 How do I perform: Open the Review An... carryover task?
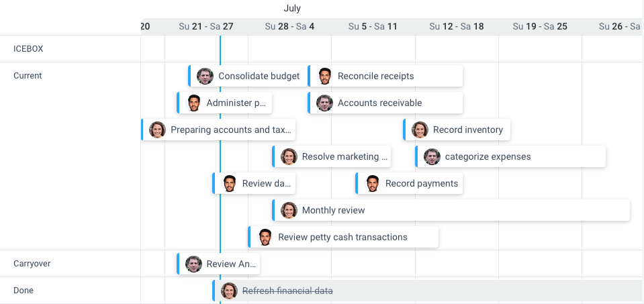(218, 264)
